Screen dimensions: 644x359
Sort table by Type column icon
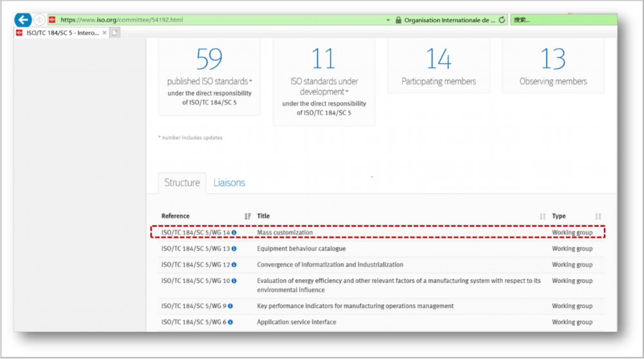[x=598, y=217]
